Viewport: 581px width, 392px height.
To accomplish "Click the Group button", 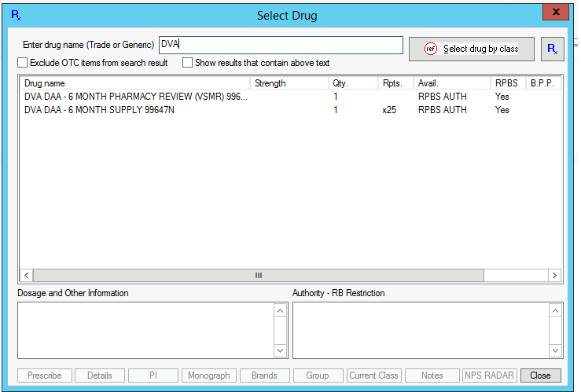I will click(x=318, y=376).
